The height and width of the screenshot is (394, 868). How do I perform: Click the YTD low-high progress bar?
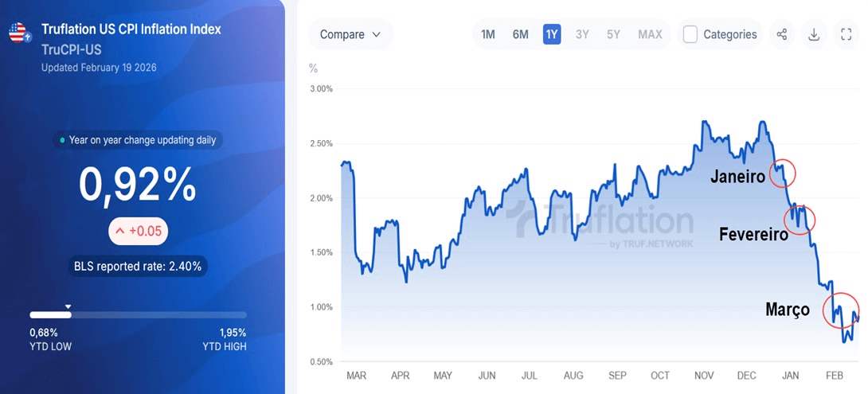click(138, 315)
